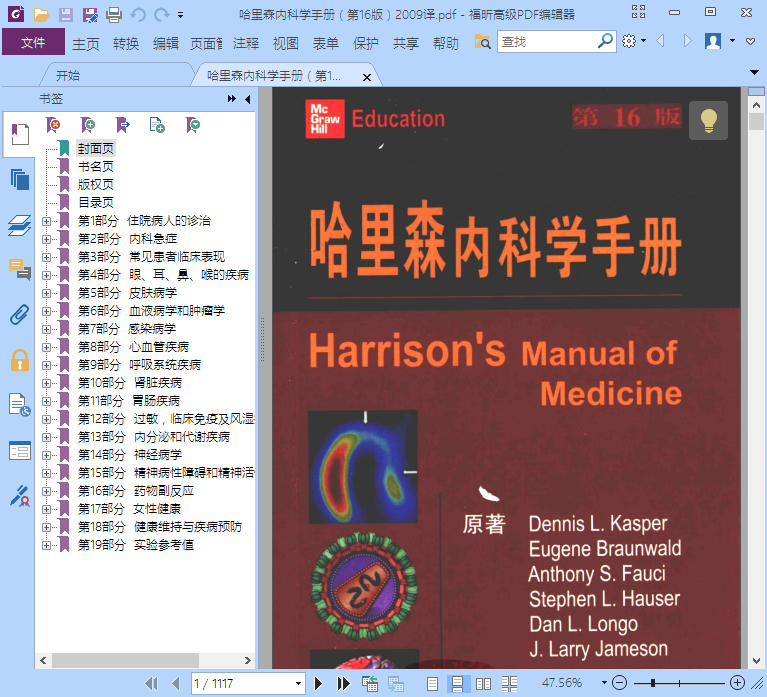This screenshot has height=697, width=767.
Task: Expand 第14部分 神经病学 bookmark node
Action: click(46, 455)
